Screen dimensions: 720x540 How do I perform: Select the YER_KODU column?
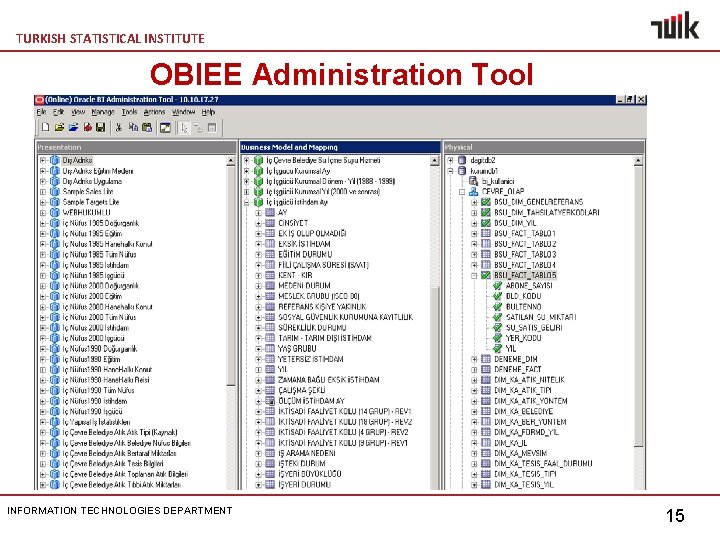(x=523, y=338)
